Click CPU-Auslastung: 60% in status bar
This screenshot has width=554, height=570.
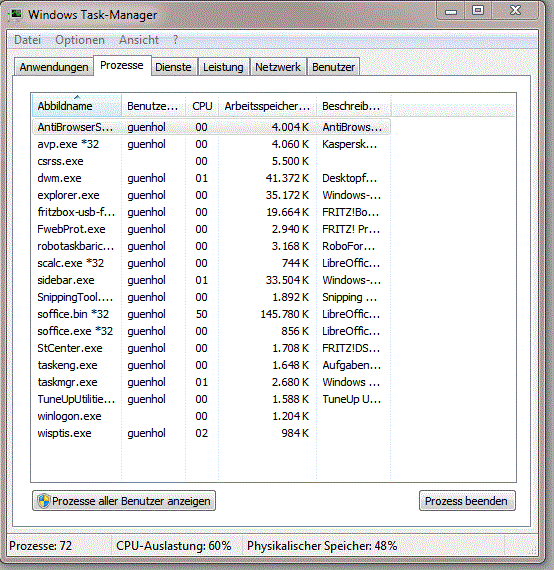(174, 546)
